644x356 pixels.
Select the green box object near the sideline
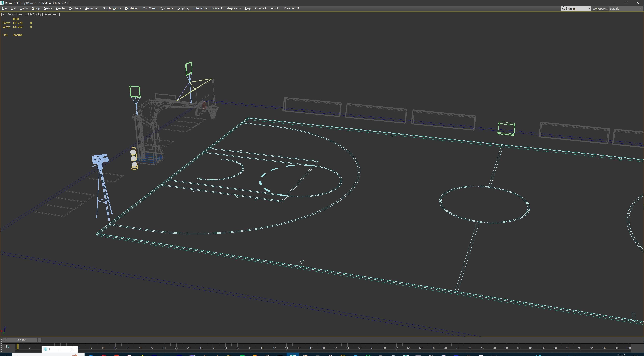(506, 129)
